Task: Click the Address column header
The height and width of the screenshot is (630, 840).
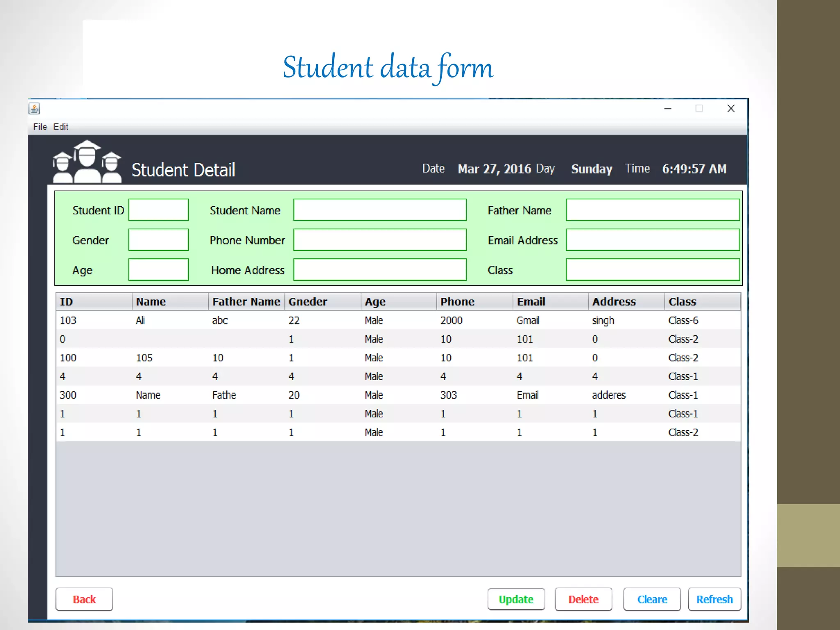Action: coord(626,301)
